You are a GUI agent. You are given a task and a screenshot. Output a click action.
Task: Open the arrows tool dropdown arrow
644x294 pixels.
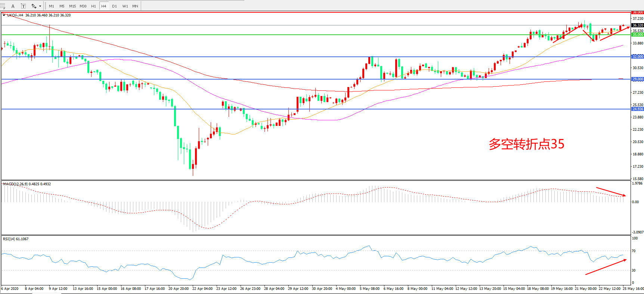tap(40, 6)
